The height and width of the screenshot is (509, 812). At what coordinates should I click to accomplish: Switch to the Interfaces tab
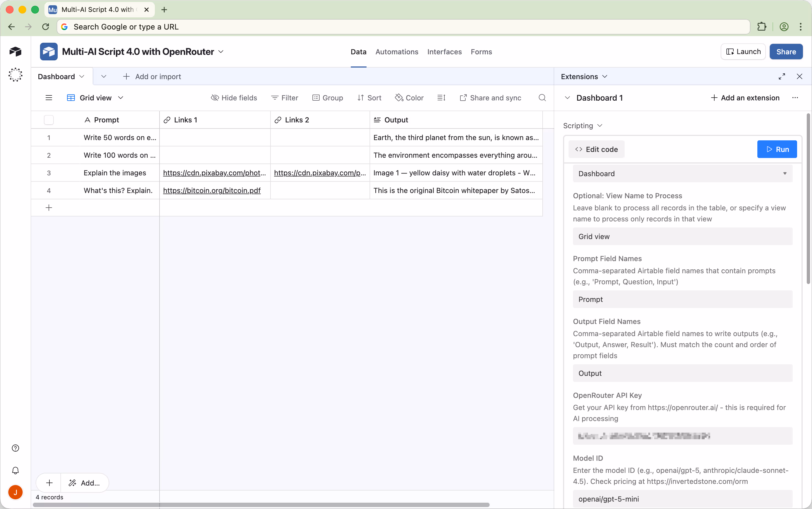click(x=444, y=52)
